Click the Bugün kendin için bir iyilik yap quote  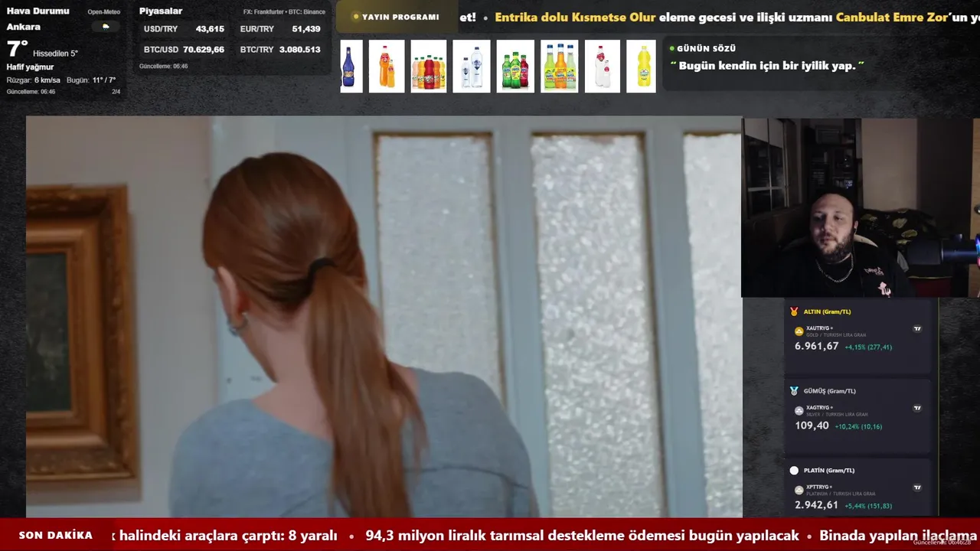pos(767,66)
